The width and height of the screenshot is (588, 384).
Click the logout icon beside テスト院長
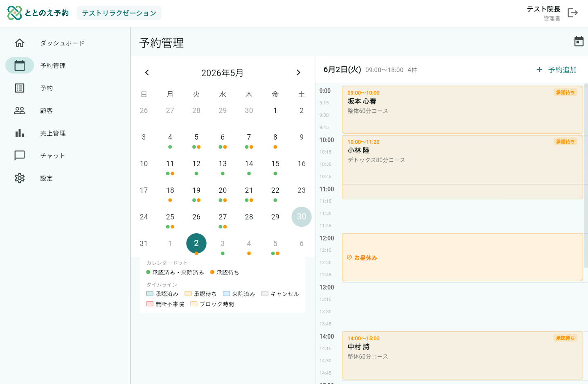[573, 13]
